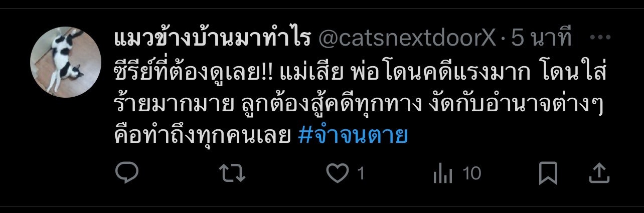Click the view count number 10

click(472, 174)
